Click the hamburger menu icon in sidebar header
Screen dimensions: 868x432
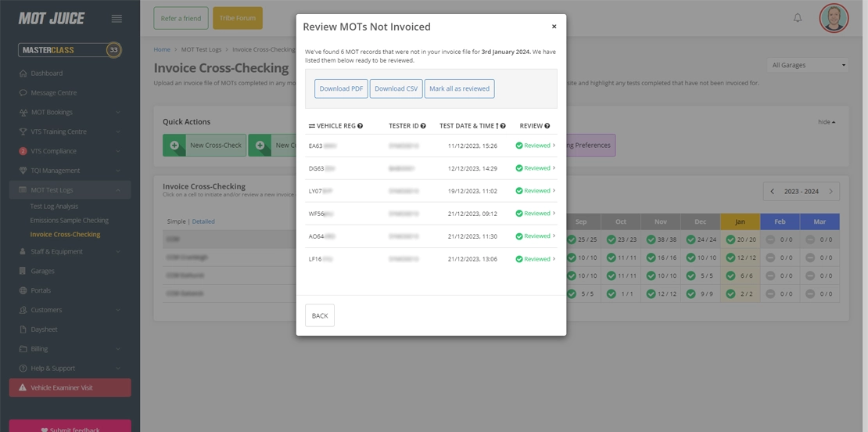[117, 18]
